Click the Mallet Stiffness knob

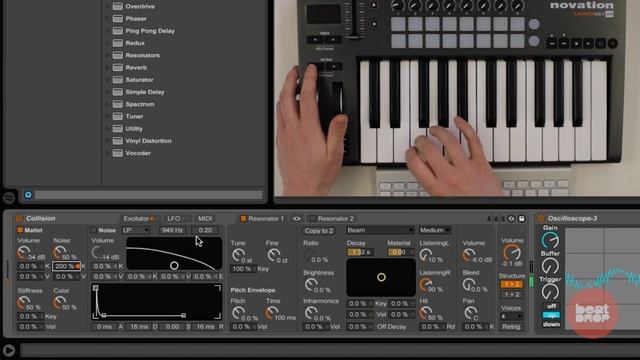24,303
